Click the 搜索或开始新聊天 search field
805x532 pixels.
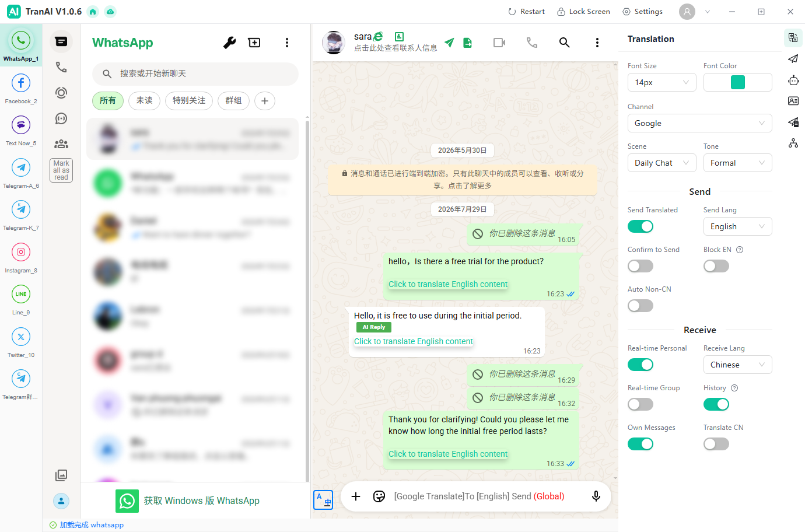(x=195, y=73)
